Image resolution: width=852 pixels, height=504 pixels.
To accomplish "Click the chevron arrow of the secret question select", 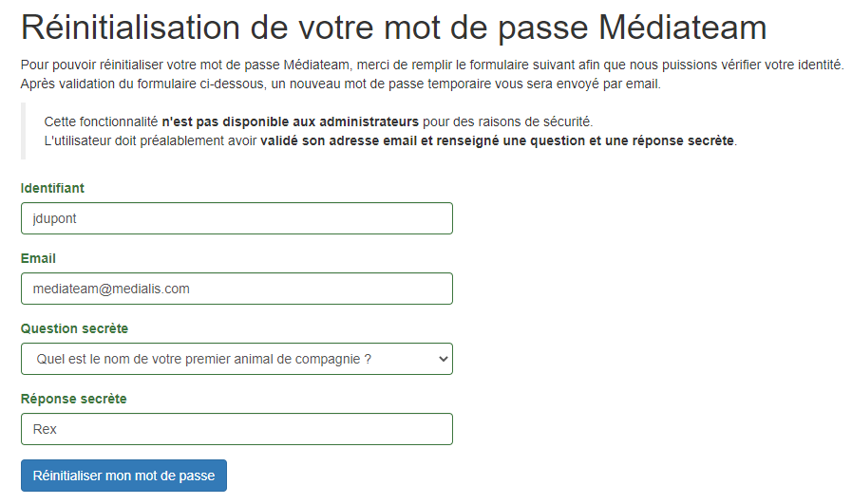I will [x=443, y=359].
